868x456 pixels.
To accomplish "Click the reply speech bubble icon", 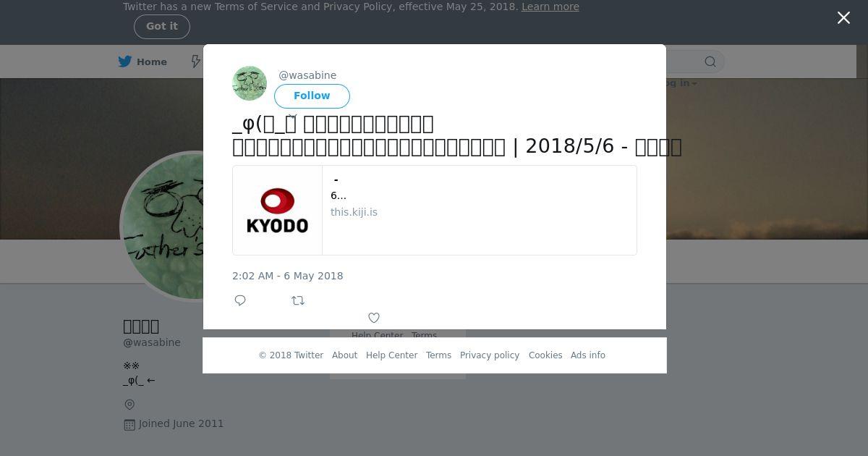I will 240,300.
